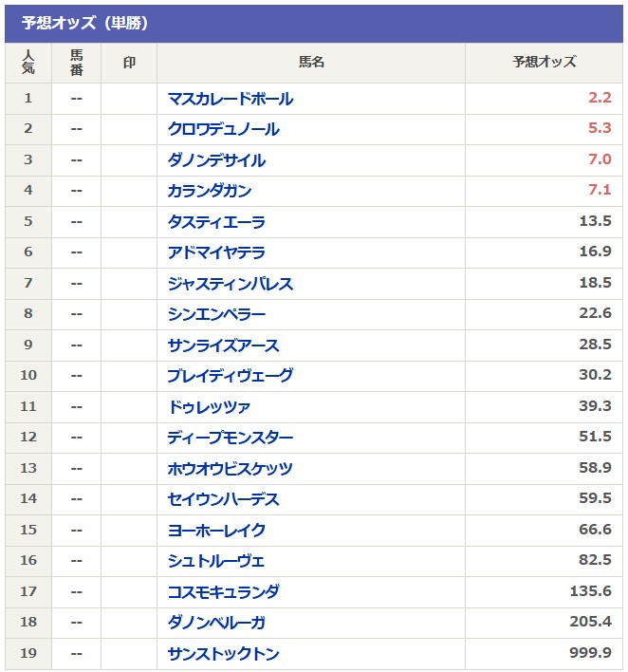Image resolution: width=628 pixels, height=672 pixels.
Task: Select カランダガン horse link
Action: 210,191
